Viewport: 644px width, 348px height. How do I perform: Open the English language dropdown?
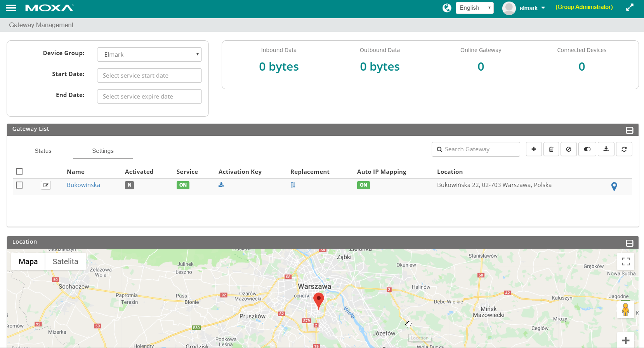(x=474, y=8)
